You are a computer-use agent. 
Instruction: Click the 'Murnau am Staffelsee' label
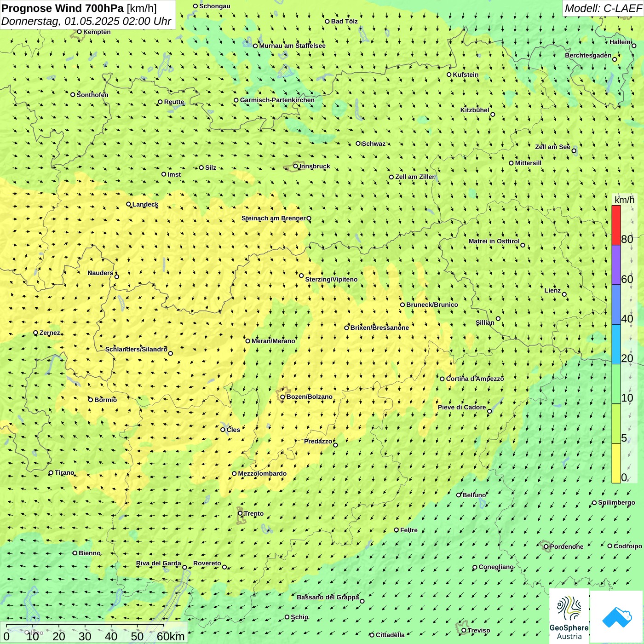292,46
